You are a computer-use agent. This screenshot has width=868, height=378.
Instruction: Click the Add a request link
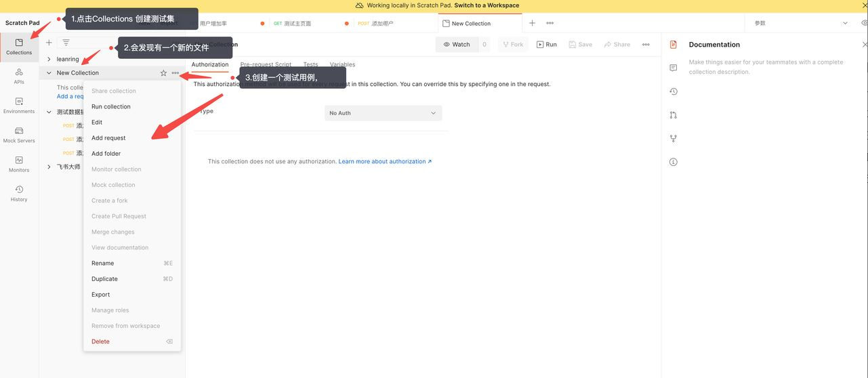[x=70, y=96]
